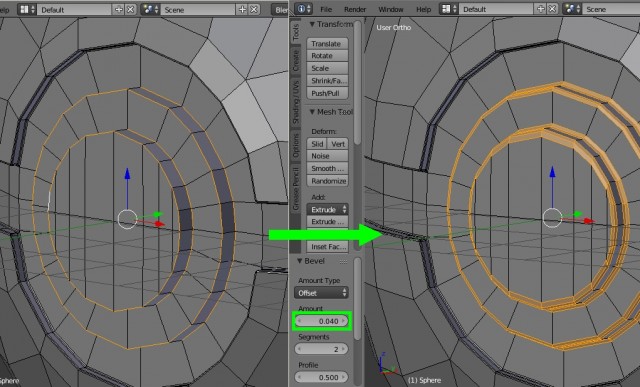
Task: Open the Default layout selector in left window
Action: coord(74,9)
